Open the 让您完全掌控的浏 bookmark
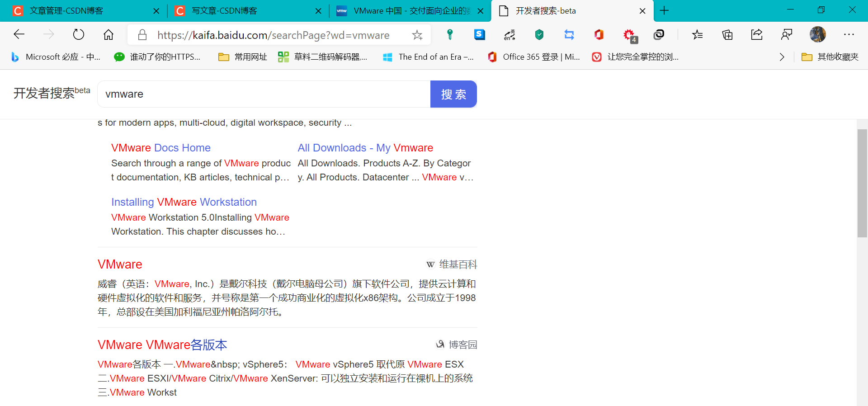Viewport: 868px width, 406px height. (635, 57)
